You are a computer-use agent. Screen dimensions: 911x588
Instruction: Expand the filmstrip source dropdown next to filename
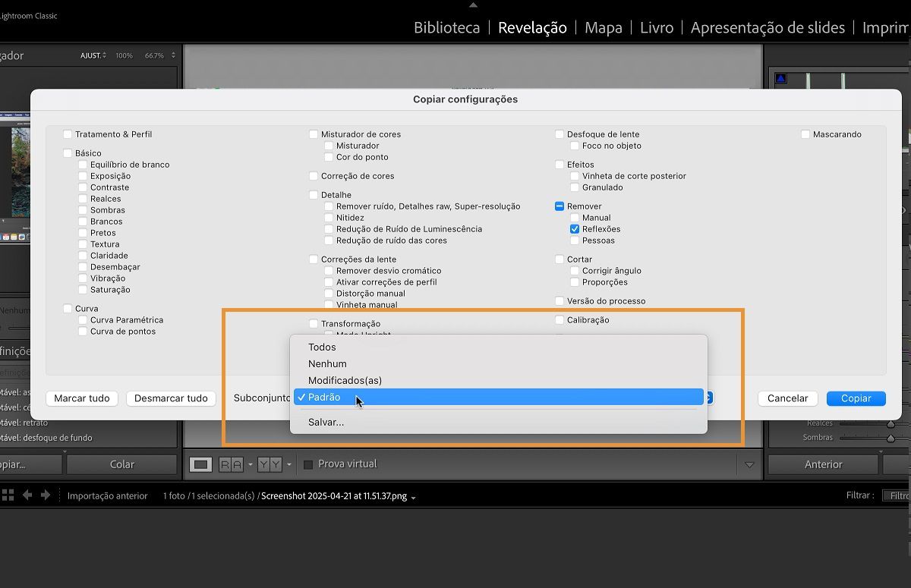click(412, 498)
